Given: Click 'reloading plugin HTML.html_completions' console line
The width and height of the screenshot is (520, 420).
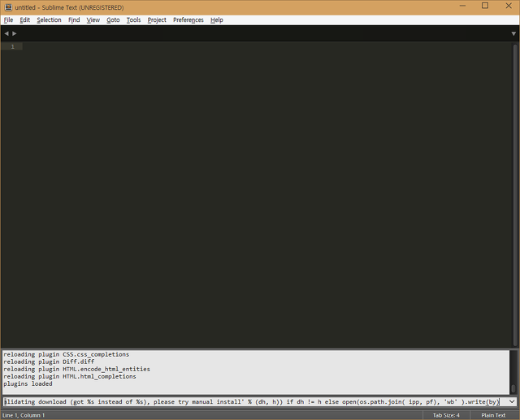Looking at the screenshot, I should tap(70, 376).
